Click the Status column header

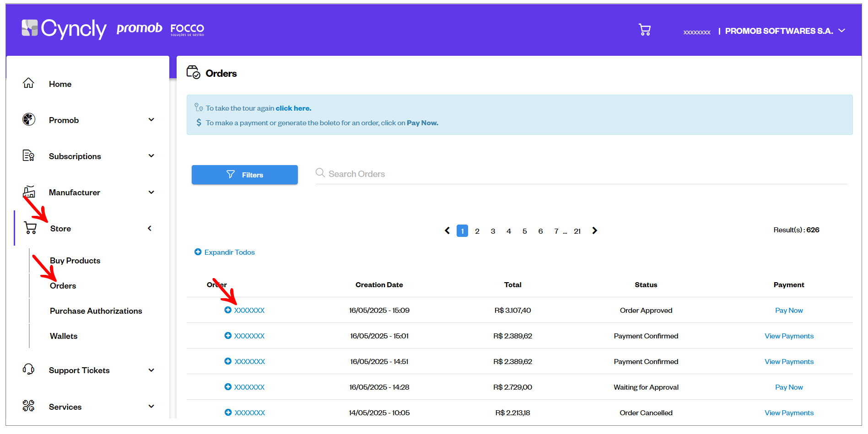(646, 285)
